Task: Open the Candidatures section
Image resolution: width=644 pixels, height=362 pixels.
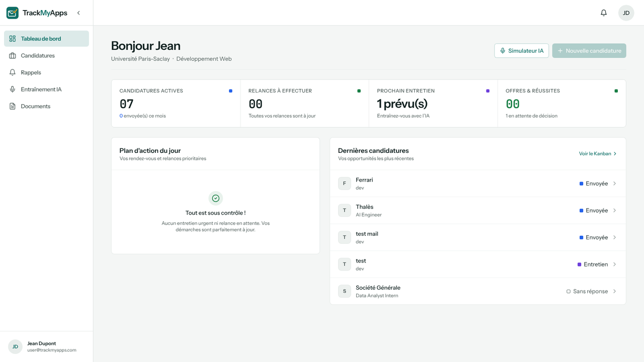Action: click(46, 56)
